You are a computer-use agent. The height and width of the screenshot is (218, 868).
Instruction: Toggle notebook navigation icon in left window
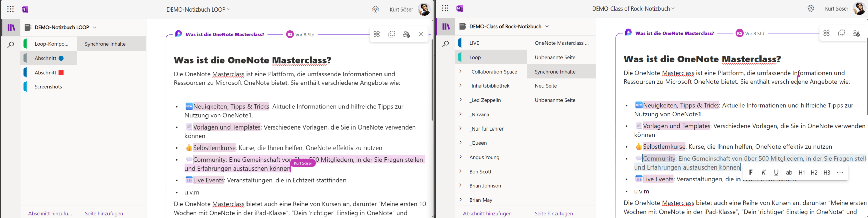11,27
